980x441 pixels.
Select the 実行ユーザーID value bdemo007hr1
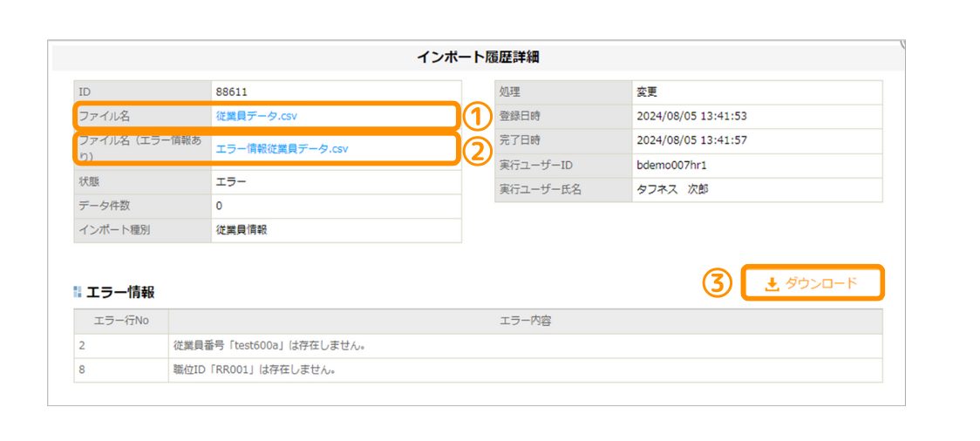[671, 165]
